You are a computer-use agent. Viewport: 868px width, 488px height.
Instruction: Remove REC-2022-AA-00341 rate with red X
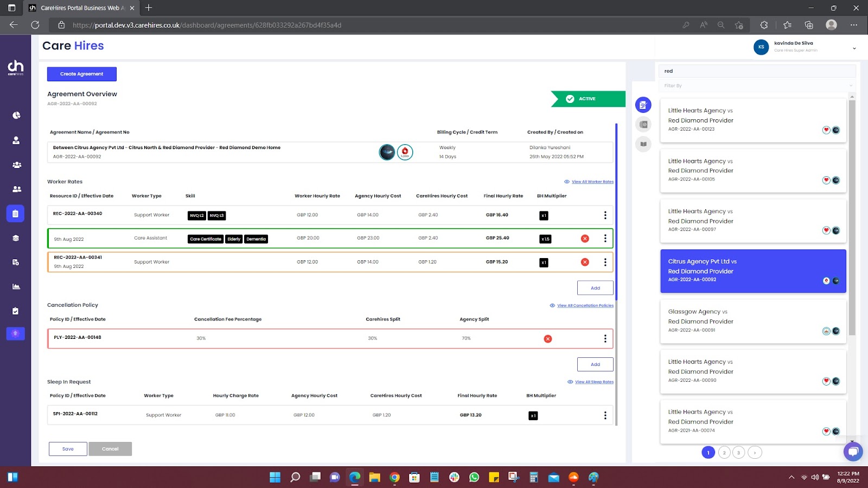pos(585,262)
